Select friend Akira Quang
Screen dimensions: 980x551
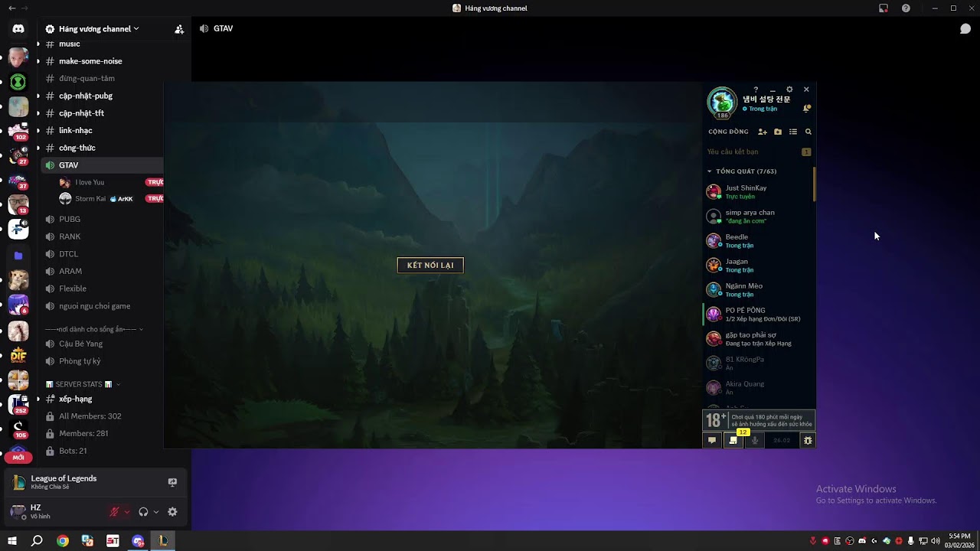click(x=758, y=388)
